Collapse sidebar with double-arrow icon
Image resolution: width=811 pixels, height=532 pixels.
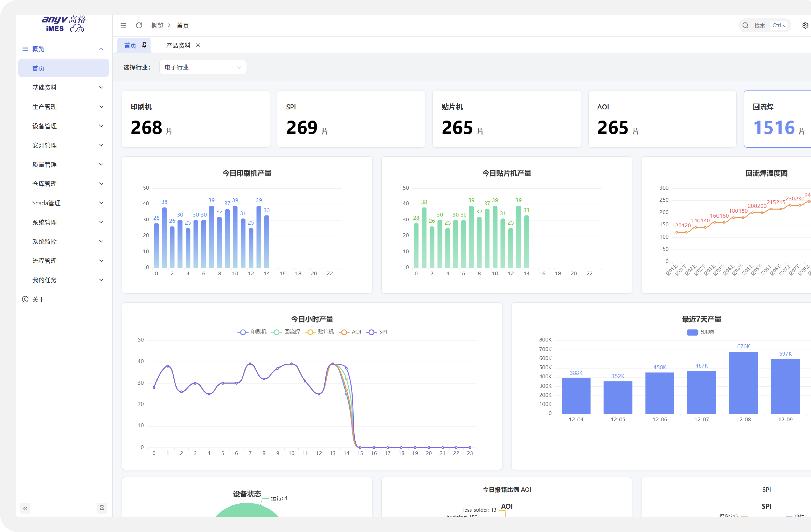[x=25, y=508]
